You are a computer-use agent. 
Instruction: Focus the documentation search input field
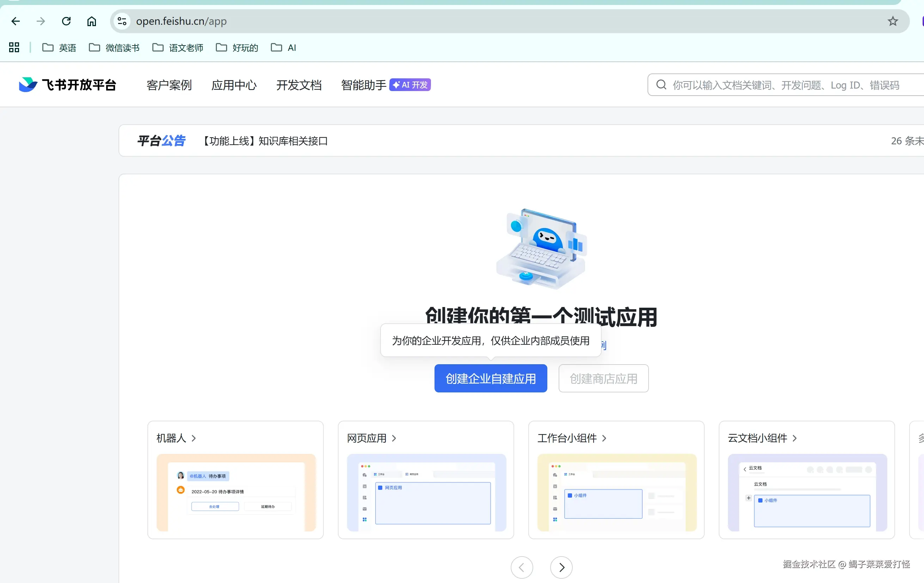pos(786,85)
